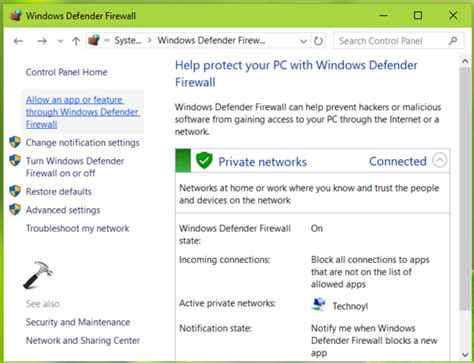The width and height of the screenshot is (474, 363).
Task: Maximize the Windows Defender Firewall window
Action: click(418, 15)
